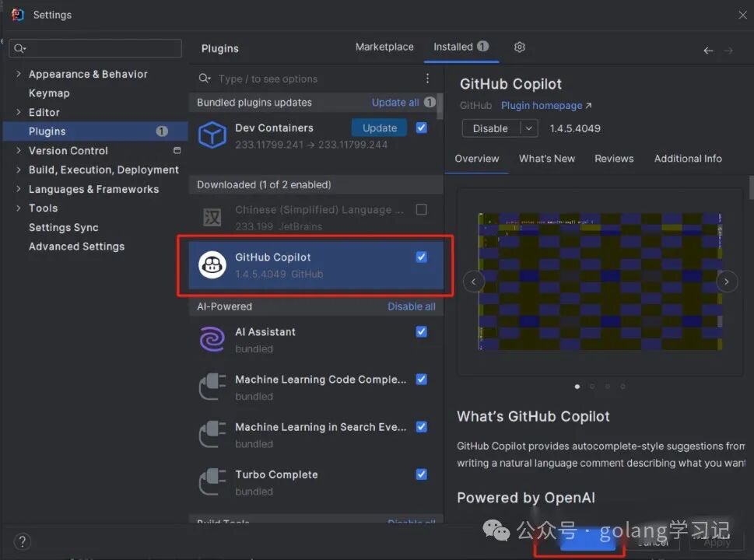This screenshot has height=560, width=754.
Task: Show previous screenshot in carousel
Action: 474,282
